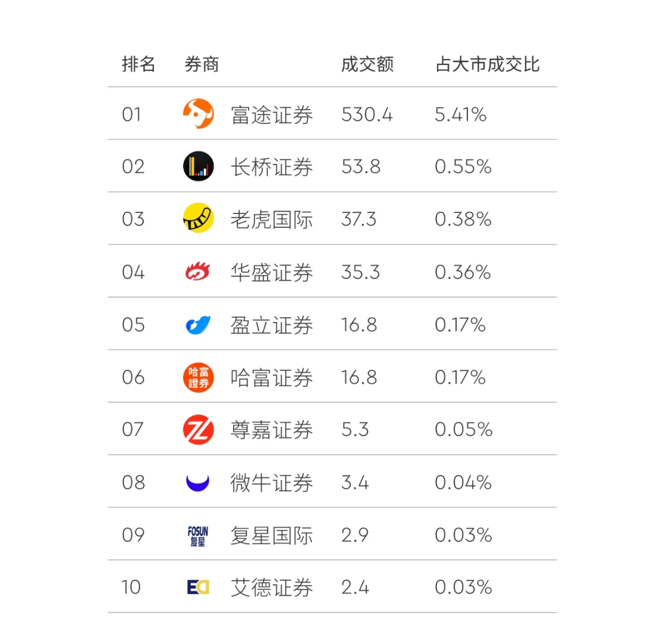
Task: Click rank number 10 row
Action: (132, 587)
